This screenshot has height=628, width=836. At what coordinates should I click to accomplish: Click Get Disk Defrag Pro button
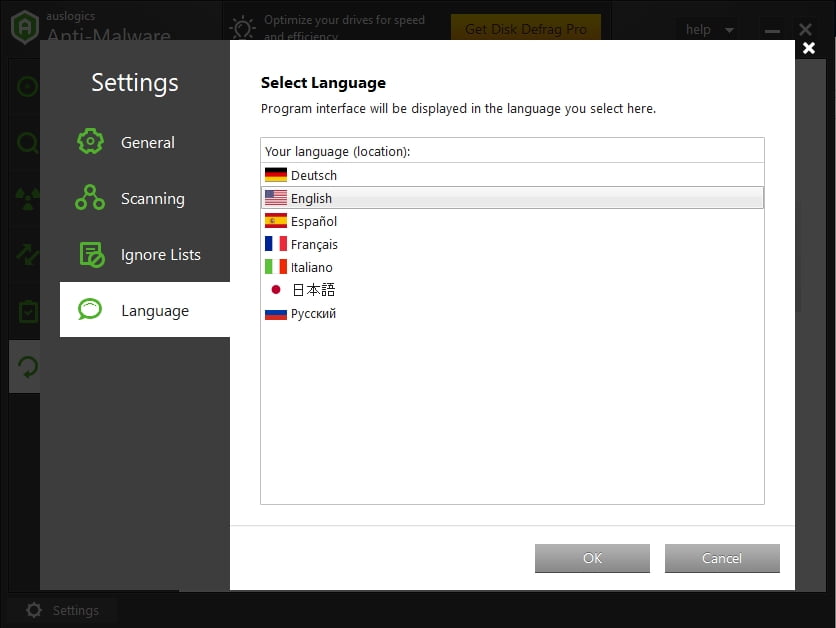(x=526, y=28)
